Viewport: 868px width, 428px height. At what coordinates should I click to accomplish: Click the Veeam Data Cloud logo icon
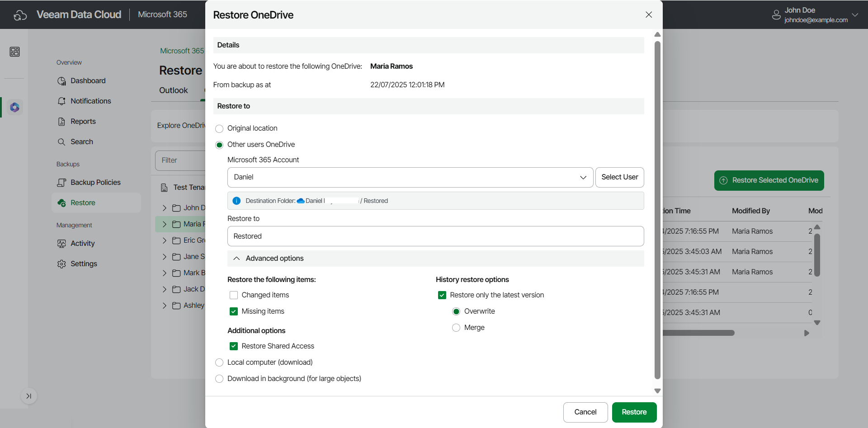pyautogui.click(x=20, y=15)
